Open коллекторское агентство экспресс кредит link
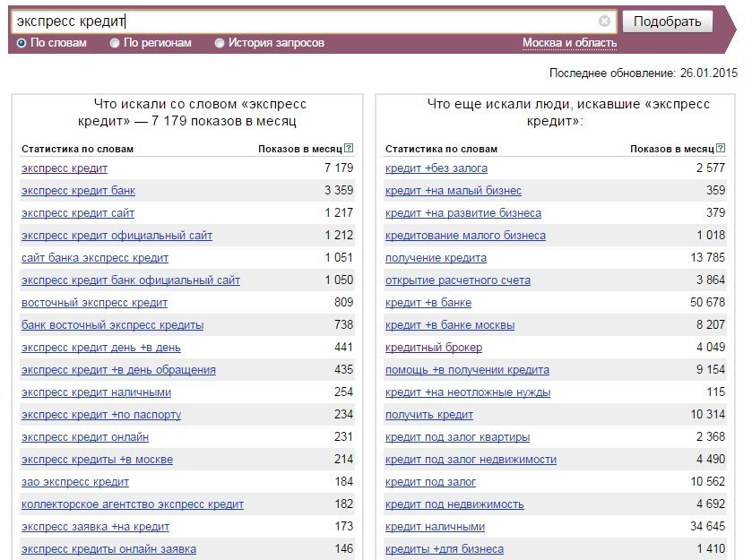752x560 pixels. 133,504
